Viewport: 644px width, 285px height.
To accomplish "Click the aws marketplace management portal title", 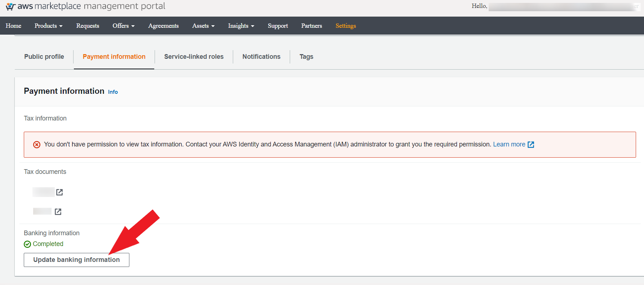I will click(91, 6).
